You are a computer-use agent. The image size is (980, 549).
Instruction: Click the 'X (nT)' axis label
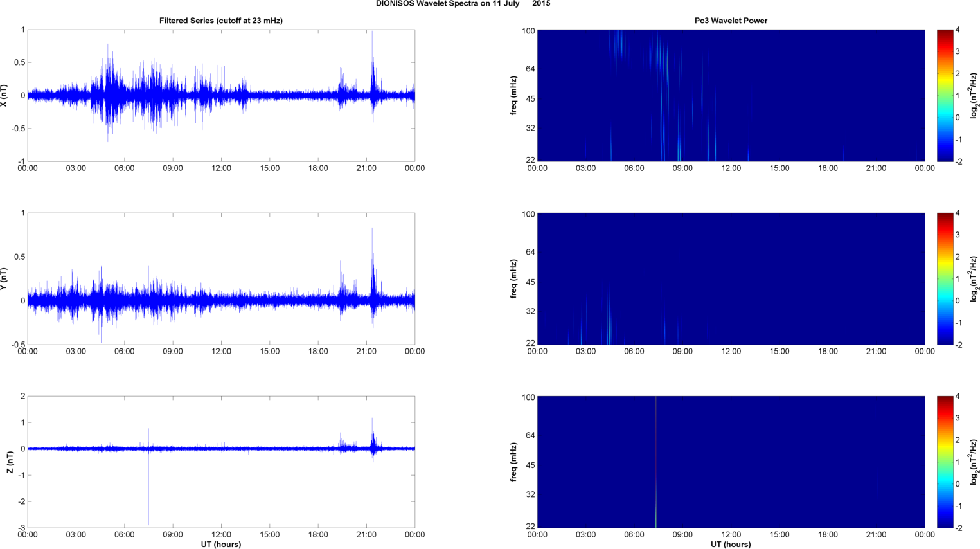click(x=4, y=95)
